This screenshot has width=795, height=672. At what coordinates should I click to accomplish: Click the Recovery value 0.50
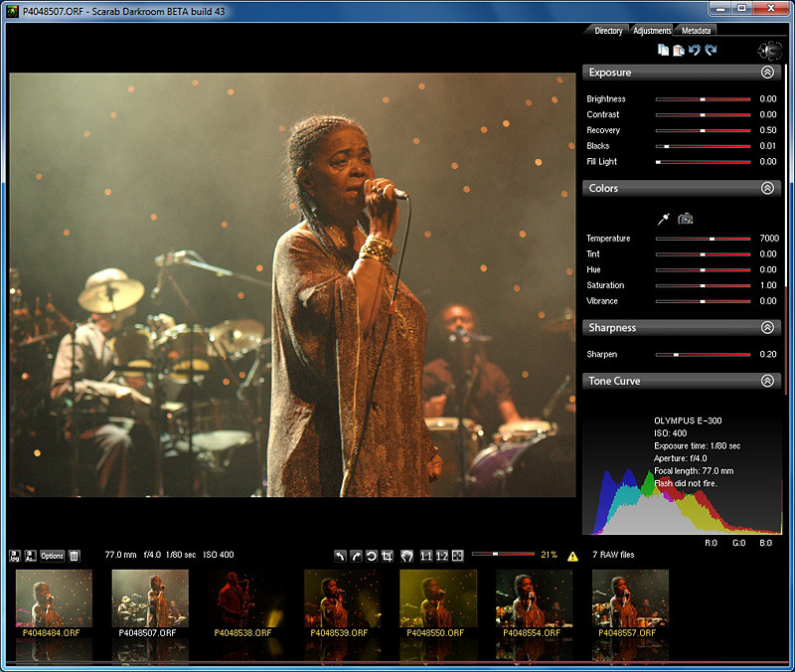(x=768, y=130)
